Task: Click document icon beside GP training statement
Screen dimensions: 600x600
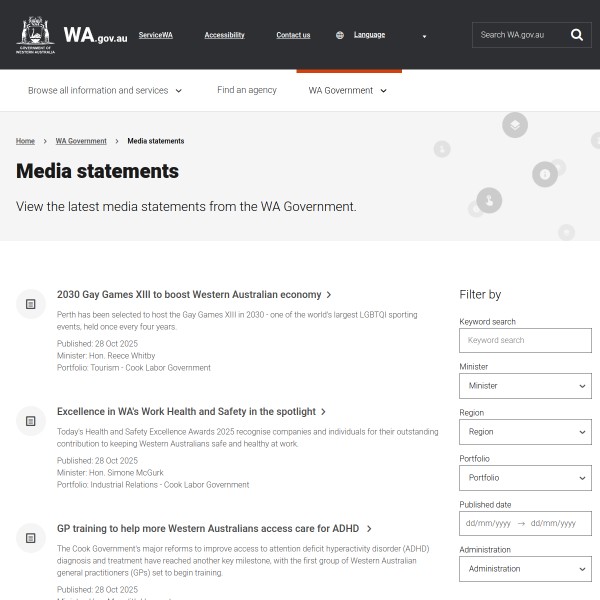Action: 31,537
